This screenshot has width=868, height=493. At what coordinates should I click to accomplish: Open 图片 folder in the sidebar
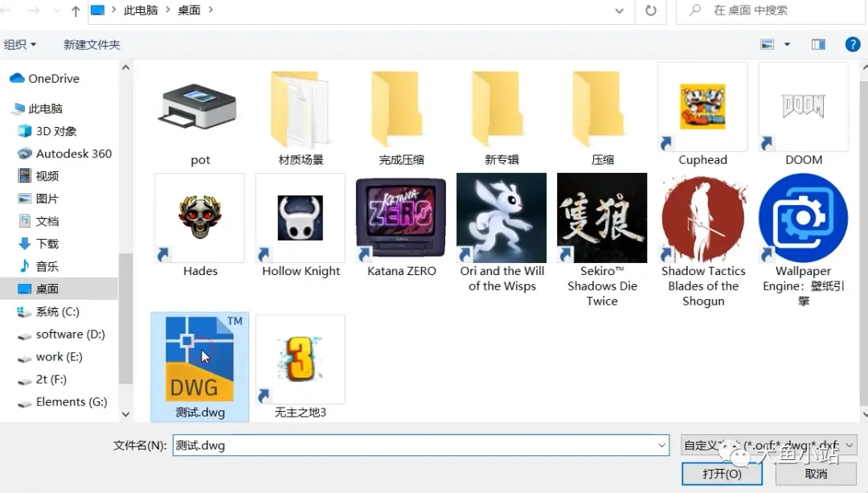tap(47, 199)
